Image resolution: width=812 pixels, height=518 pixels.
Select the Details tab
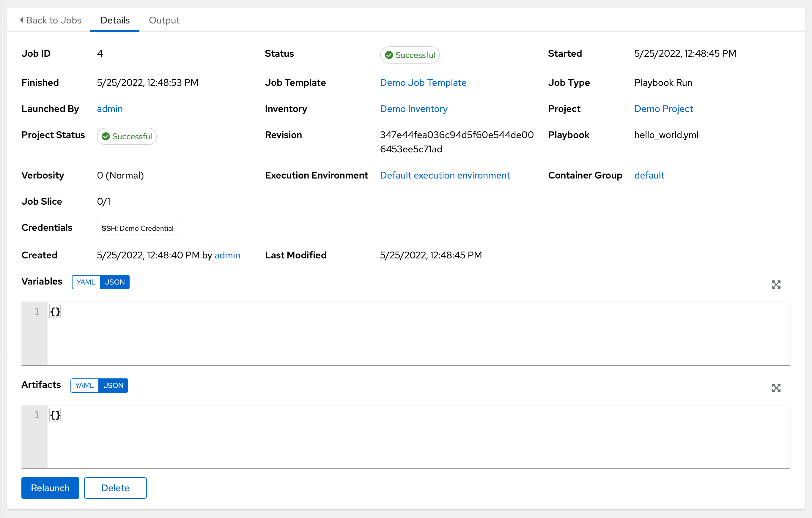[x=115, y=20]
